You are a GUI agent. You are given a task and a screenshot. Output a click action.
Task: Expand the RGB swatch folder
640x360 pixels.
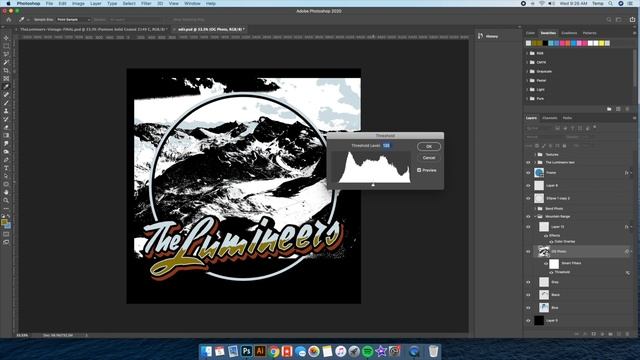(x=527, y=53)
